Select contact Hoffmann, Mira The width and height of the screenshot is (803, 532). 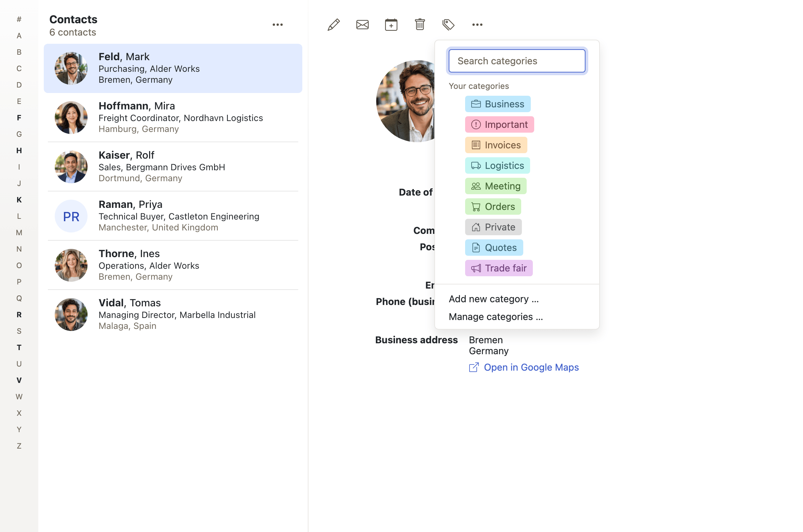[173, 118]
